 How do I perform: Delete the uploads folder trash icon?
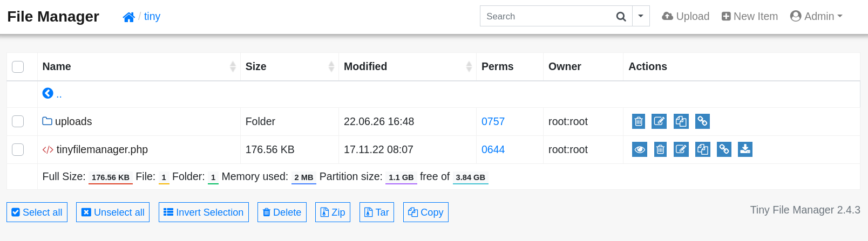639,121
